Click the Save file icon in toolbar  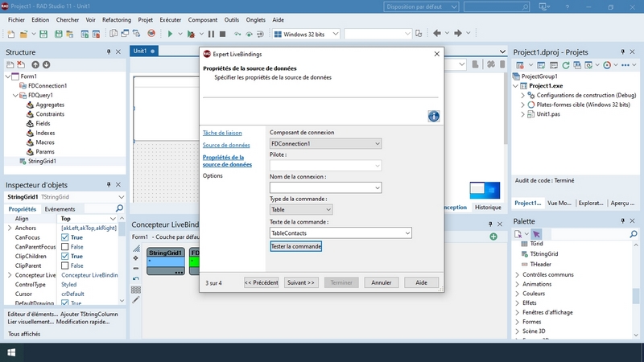44,34
